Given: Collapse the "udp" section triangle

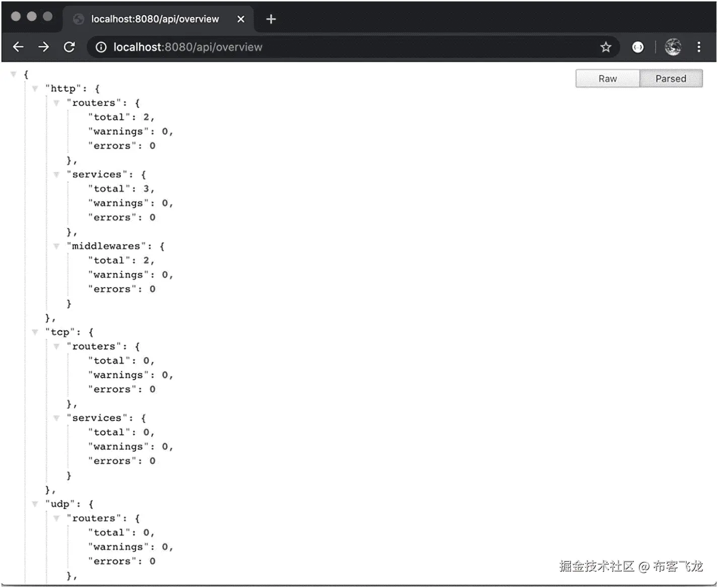Looking at the screenshot, I should click(35, 503).
